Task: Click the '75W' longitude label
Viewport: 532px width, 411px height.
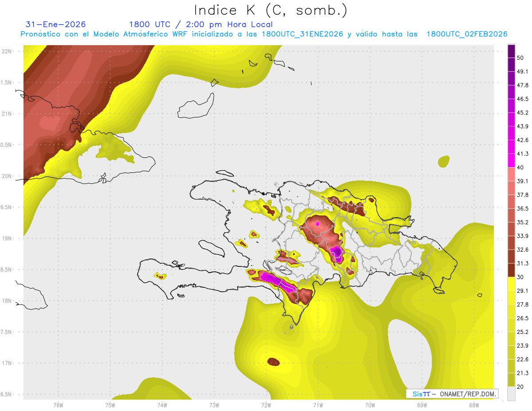Action: coord(110,405)
